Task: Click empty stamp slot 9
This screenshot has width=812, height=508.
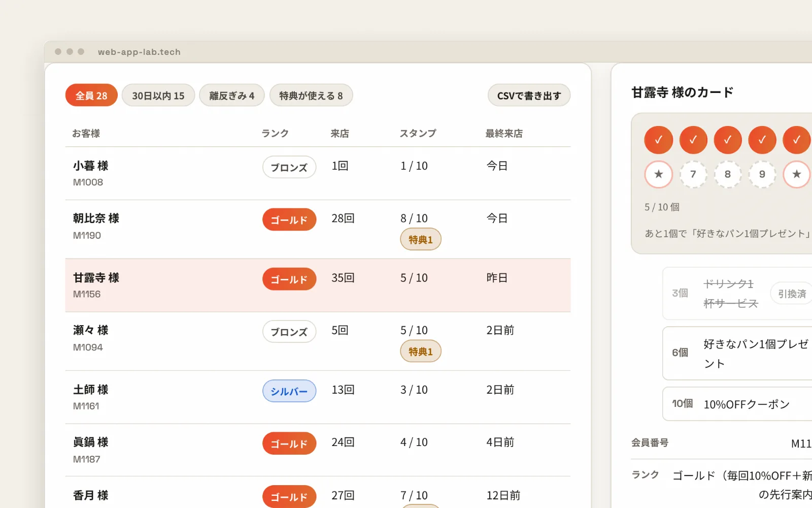Action: pyautogui.click(x=762, y=174)
